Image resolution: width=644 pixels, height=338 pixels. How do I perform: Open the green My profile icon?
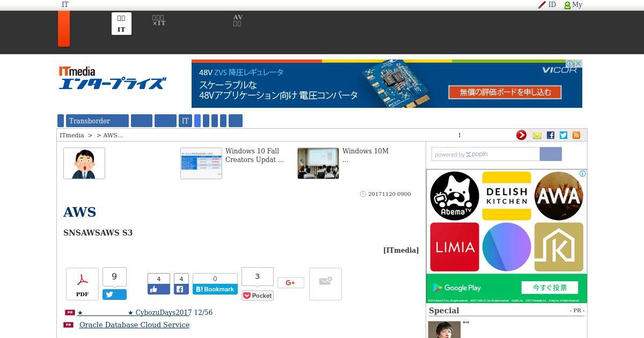click(567, 5)
